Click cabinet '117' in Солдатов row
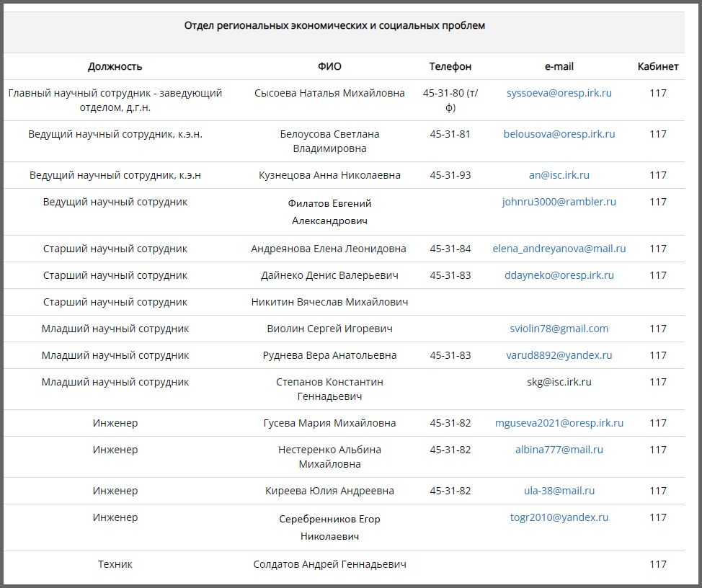The height and width of the screenshot is (588, 702). (658, 564)
